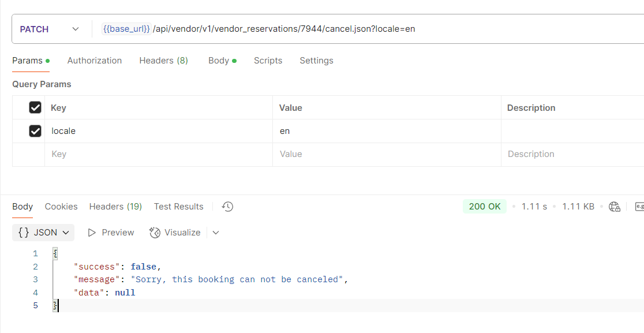
Task: Click the Preview play icon
Action: (92, 233)
